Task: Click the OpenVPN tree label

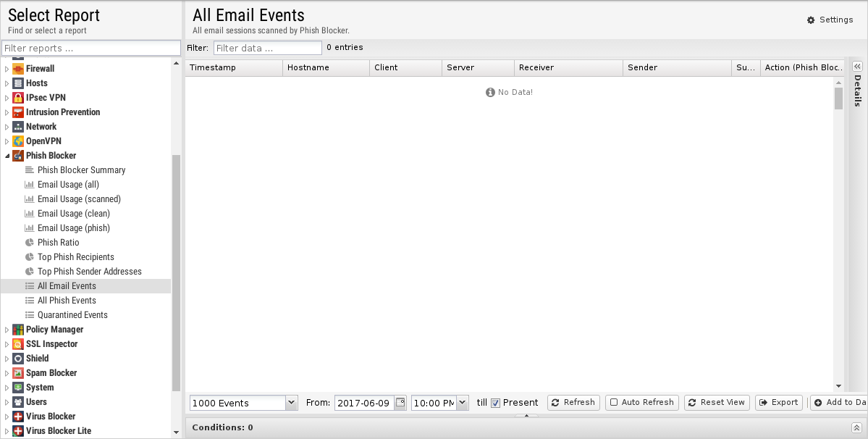Action: [43, 141]
